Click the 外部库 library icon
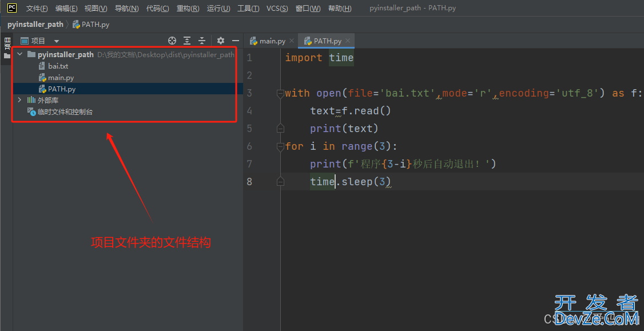 pos(31,100)
